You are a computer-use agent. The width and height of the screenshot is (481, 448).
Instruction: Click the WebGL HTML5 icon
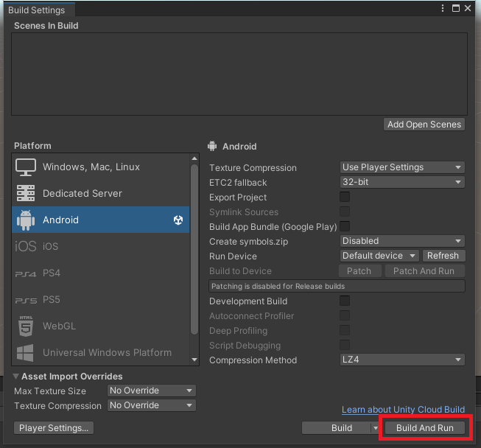tap(26, 326)
